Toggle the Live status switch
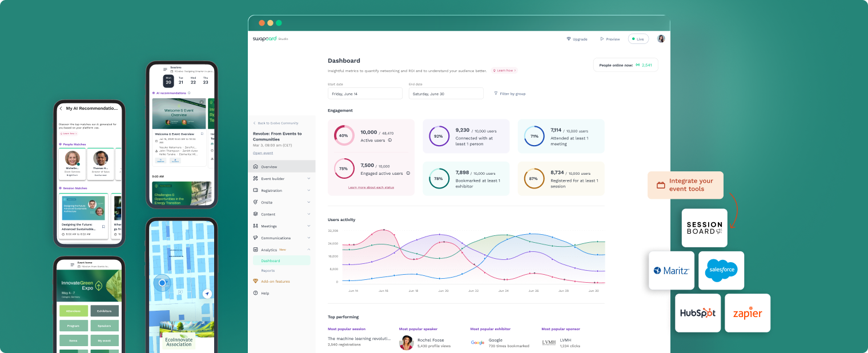This screenshot has height=353, width=868. (x=638, y=39)
